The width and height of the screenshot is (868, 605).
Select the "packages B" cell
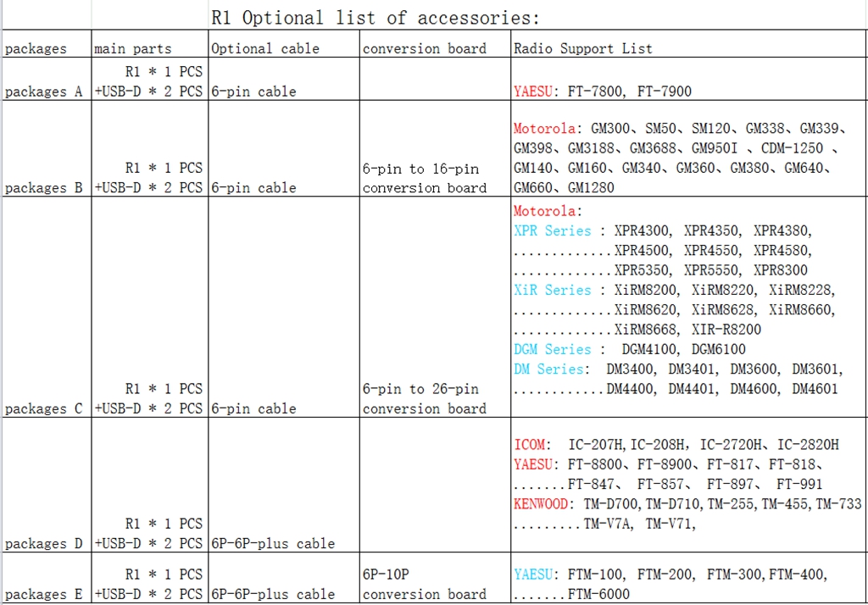(44, 188)
